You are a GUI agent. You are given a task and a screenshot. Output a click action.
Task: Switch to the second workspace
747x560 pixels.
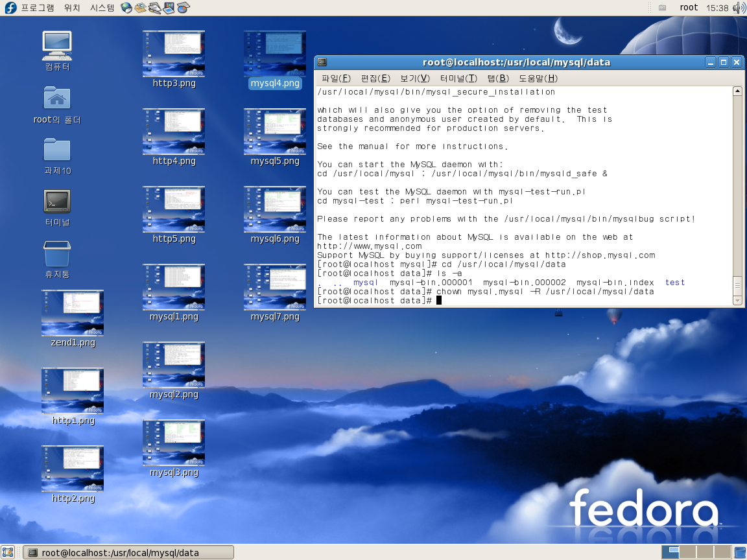click(688, 552)
